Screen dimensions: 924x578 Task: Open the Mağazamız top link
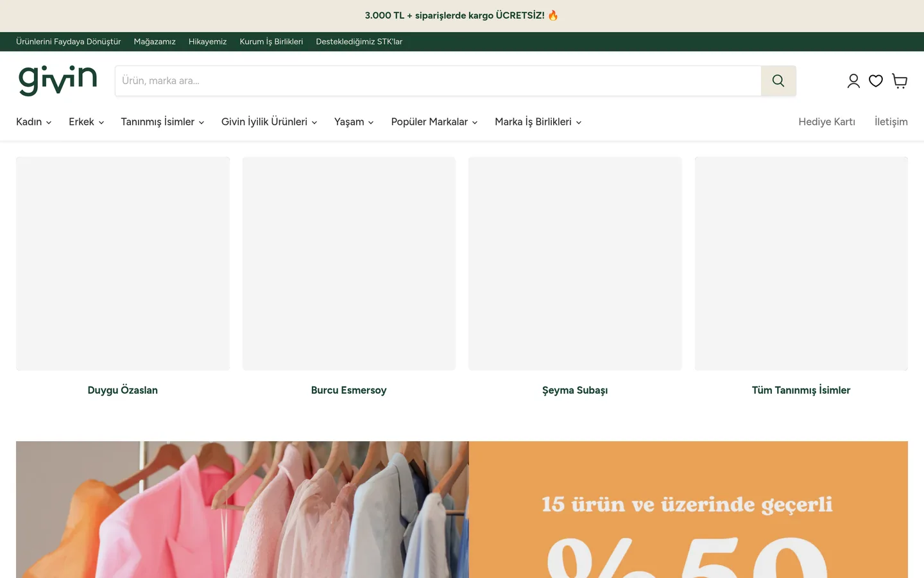(x=155, y=42)
